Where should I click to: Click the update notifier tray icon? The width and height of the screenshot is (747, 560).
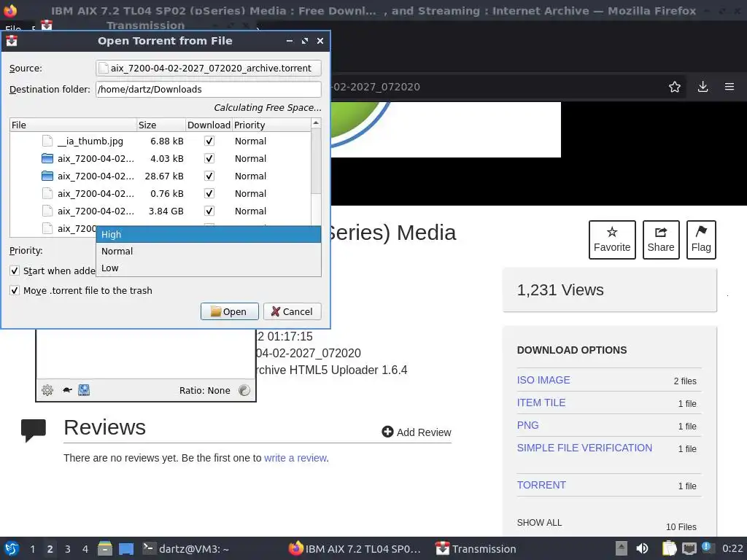pyautogui.click(x=708, y=548)
